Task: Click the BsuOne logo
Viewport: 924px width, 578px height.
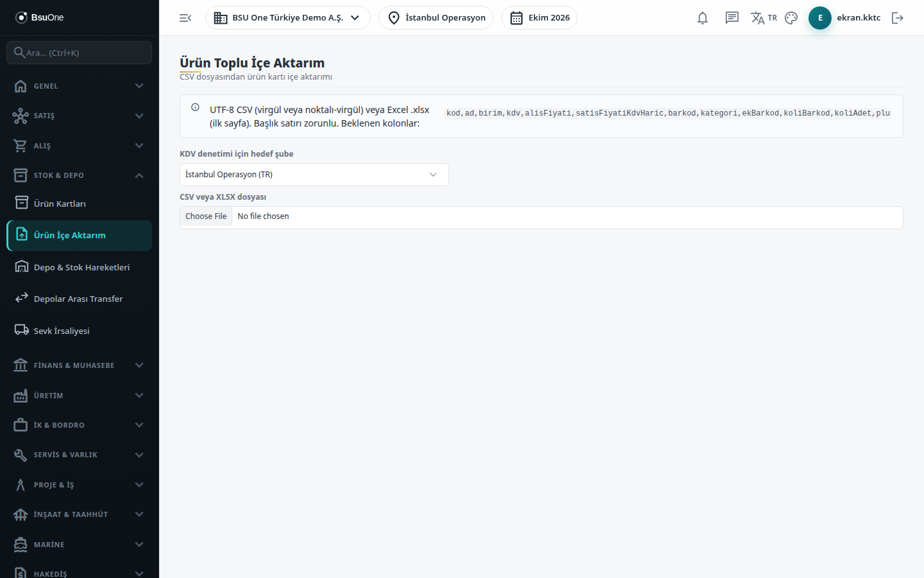Action: point(40,17)
